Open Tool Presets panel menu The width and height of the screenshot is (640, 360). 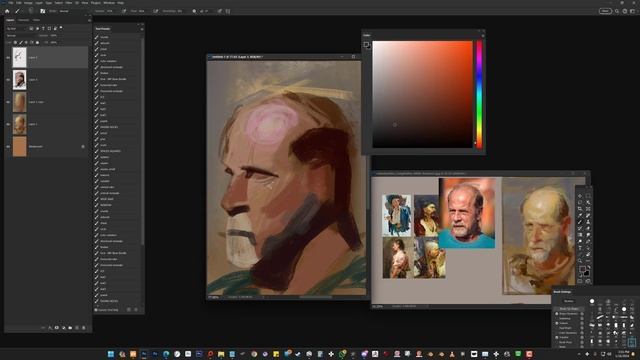pyautogui.click(x=142, y=29)
